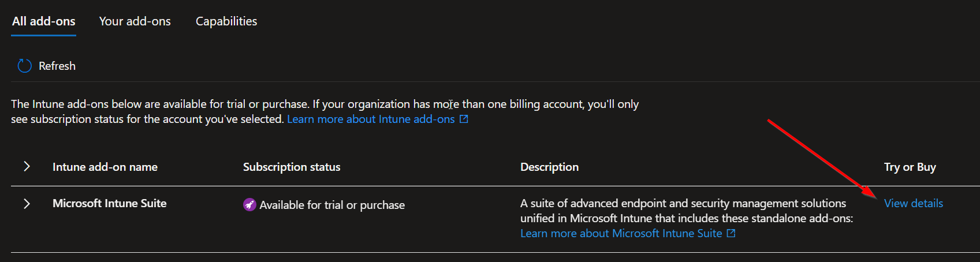Select the Description column header
Viewport: 980px width, 262px height.
click(x=549, y=167)
